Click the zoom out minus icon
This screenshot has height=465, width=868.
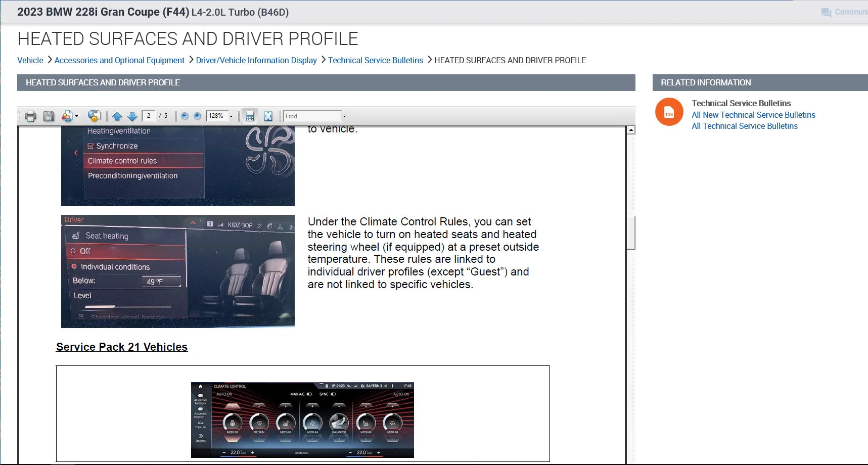pos(185,116)
